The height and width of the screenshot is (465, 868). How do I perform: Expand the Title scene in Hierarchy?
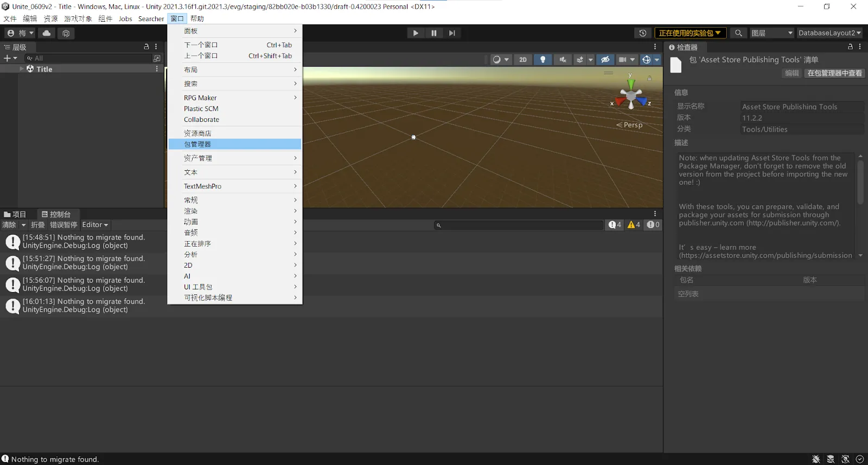[22, 69]
